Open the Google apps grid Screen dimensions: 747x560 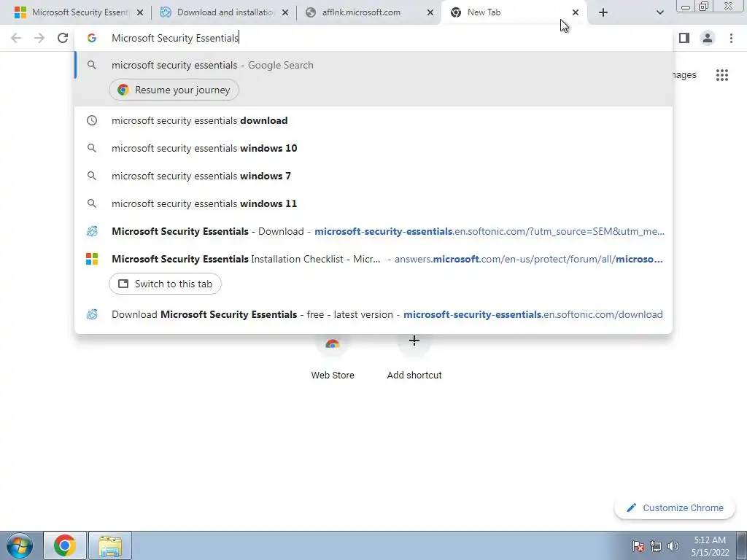pyautogui.click(x=721, y=75)
